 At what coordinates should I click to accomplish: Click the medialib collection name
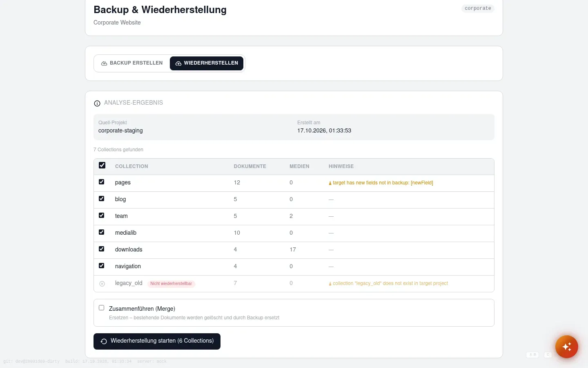[126, 233]
